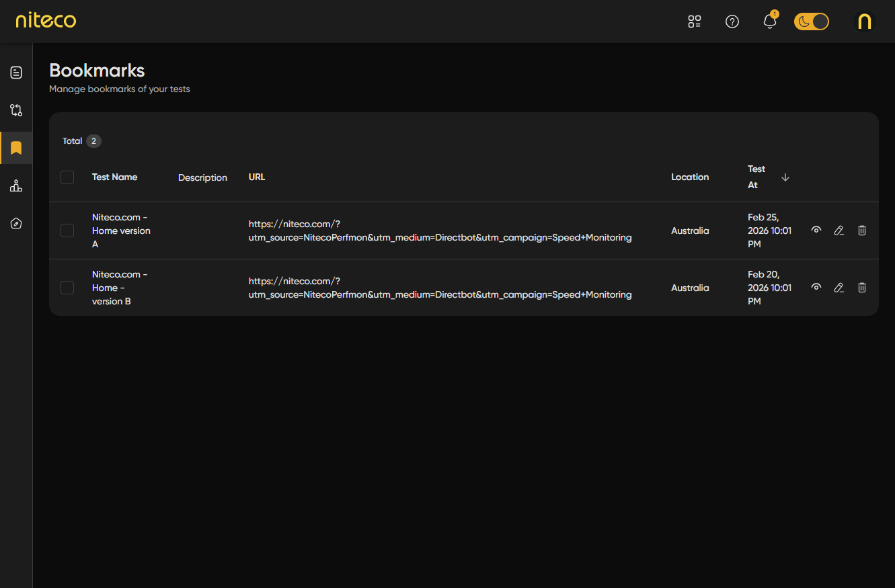895x588 pixels.
Task: Delete the Home version A bookmark
Action: pyautogui.click(x=862, y=230)
